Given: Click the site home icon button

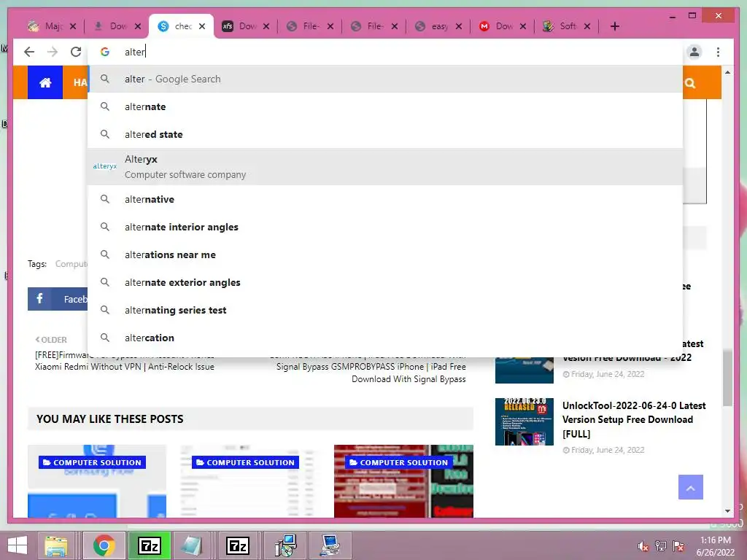Looking at the screenshot, I should [x=45, y=82].
